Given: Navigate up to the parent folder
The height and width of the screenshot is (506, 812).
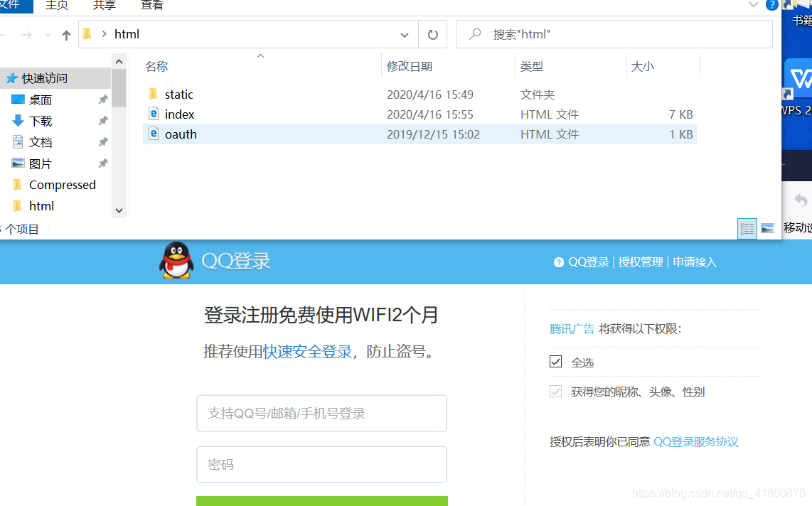Looking at the screenshot, I should (66, 33).
